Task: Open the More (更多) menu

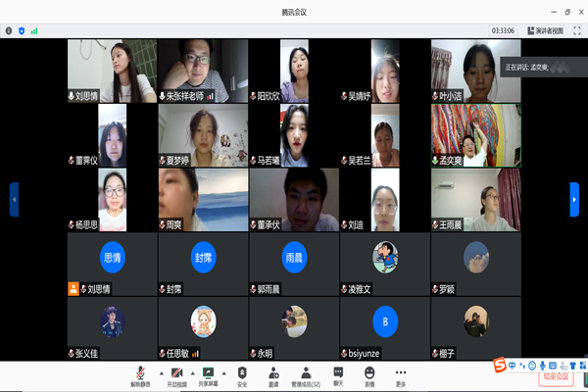Action: (400, 374)
